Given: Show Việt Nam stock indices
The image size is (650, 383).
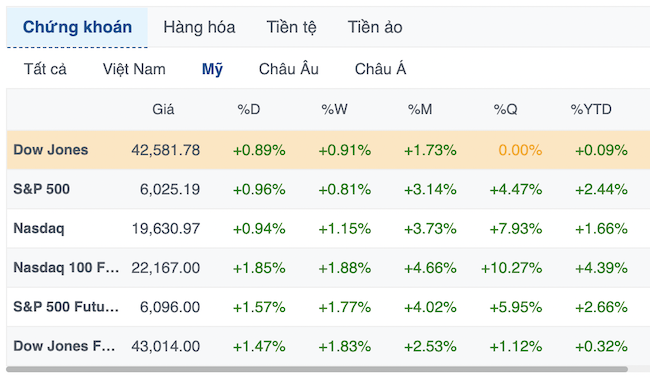Looking at the screenshot, I should pyautogui.click(x=134, y=69).
